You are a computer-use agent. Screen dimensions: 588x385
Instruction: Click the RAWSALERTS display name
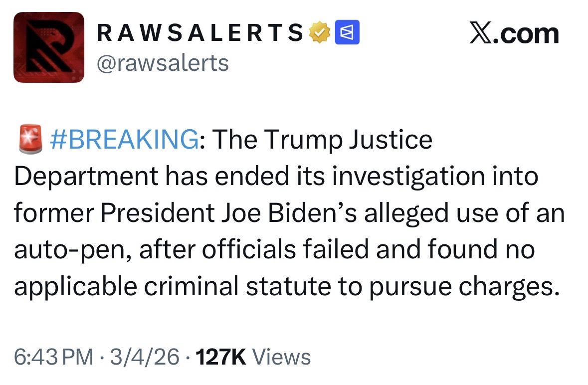(199, 34)
